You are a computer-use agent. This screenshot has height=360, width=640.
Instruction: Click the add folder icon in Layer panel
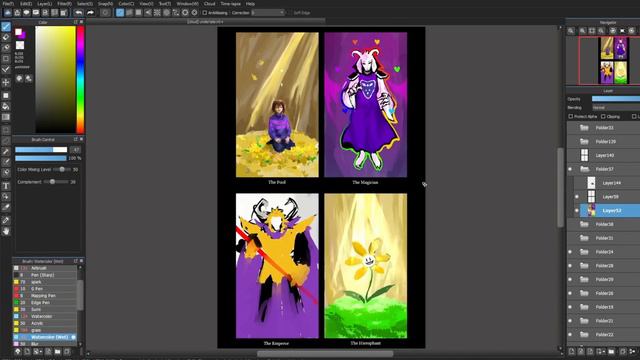point(611,351)
